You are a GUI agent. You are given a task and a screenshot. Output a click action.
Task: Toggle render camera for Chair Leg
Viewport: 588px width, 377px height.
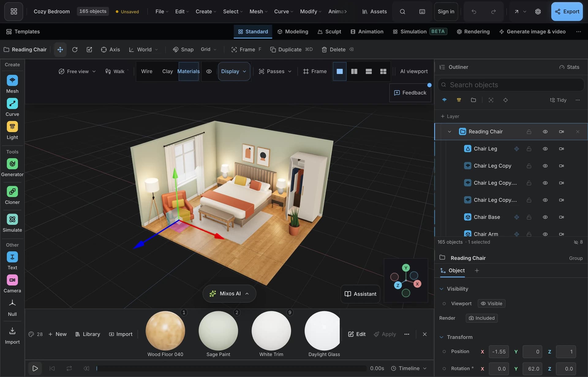click(561, 149)
